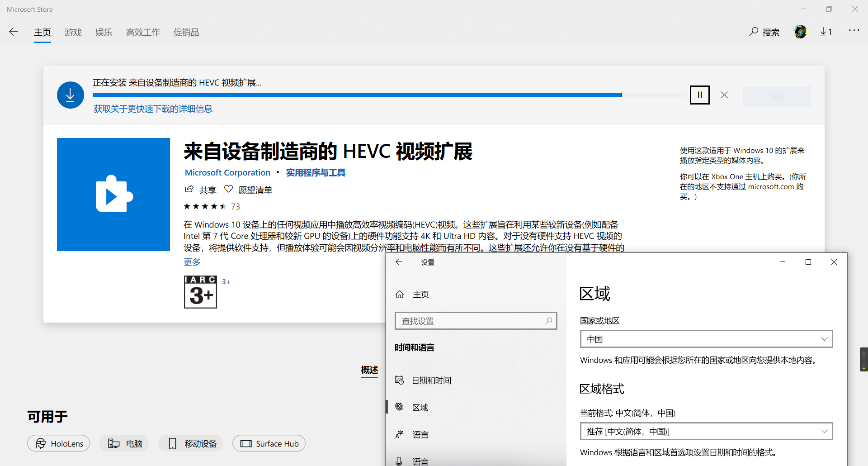
Task: Select the Overview (概述) tab
Action: click(x=369, y=370)
